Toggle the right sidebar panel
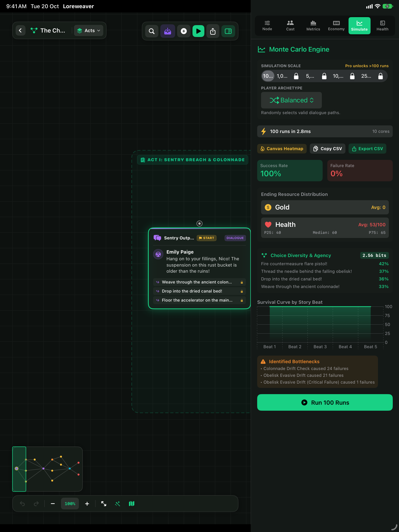 point(228,31)
